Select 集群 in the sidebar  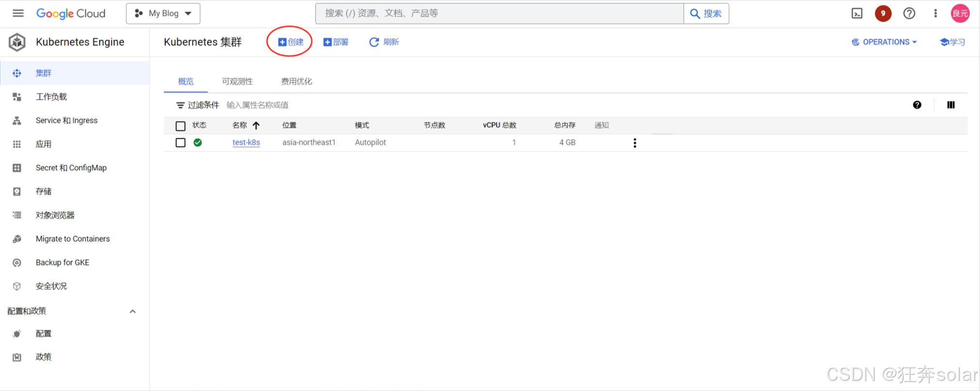[75, 73]
